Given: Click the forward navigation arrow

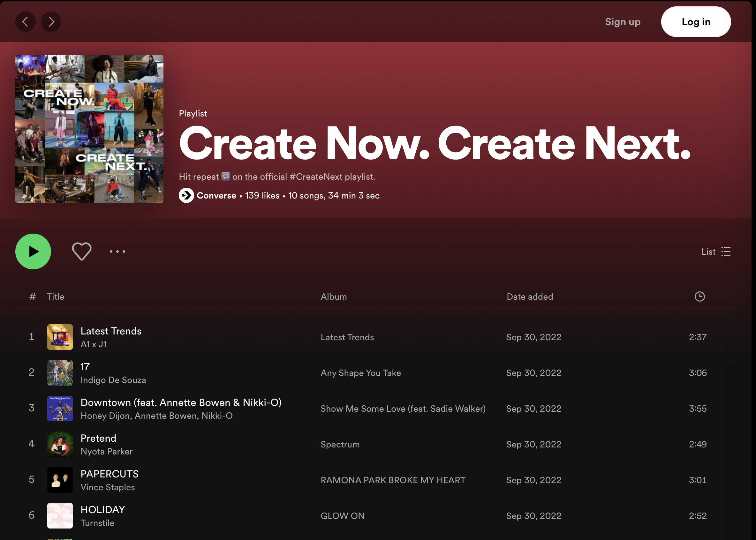Looking at the screenshot, I should (x=51, y=22).
